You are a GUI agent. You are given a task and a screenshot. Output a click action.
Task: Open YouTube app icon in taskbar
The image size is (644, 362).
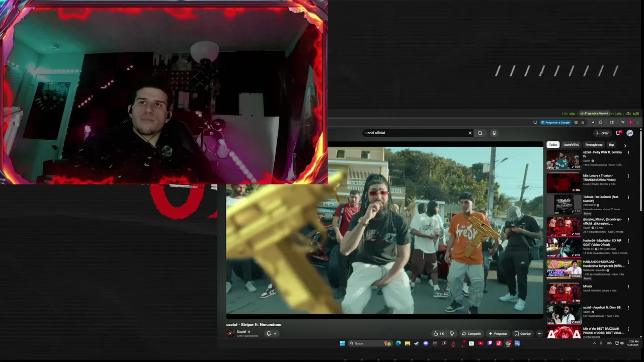pyautogui.click(x=480, y=343)
